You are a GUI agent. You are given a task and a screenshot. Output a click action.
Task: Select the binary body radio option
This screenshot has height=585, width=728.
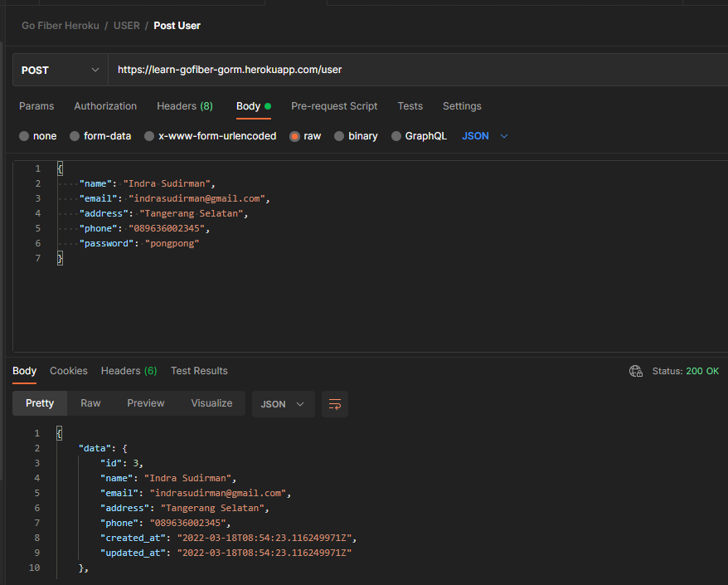(x=339, y=136)
